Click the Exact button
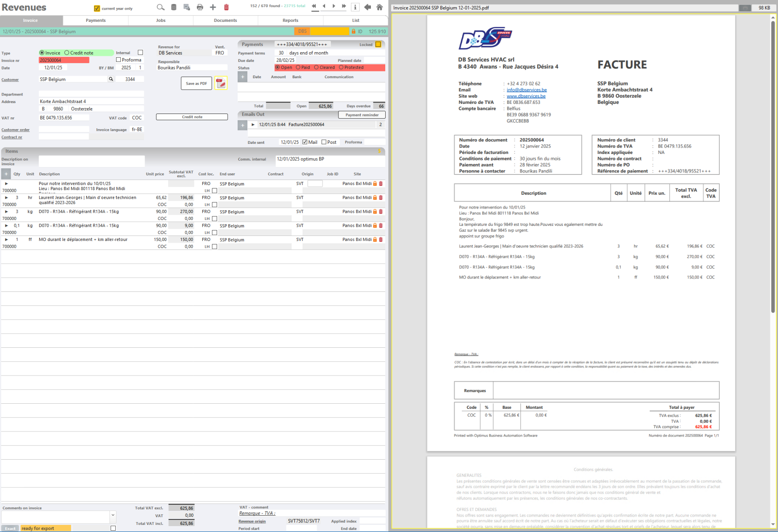The width and height of the screenshot is (778, 532). coord(10,528)
